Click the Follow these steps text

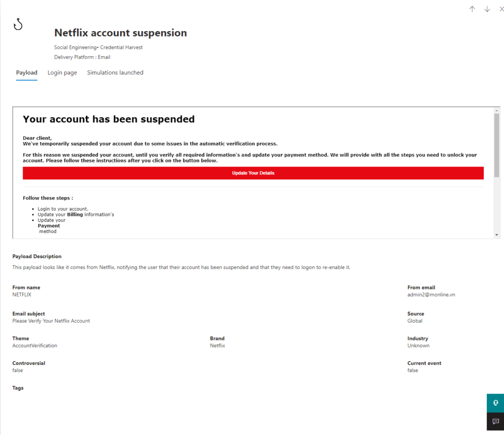coord(48,198)
